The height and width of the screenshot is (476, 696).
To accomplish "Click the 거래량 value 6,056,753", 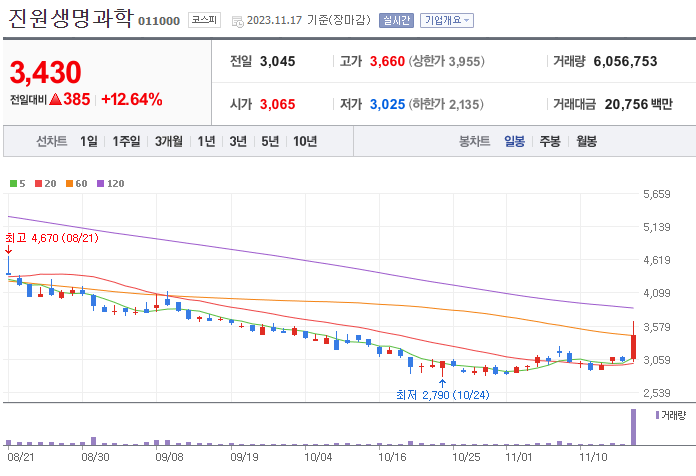I will (x=625, y=61).
